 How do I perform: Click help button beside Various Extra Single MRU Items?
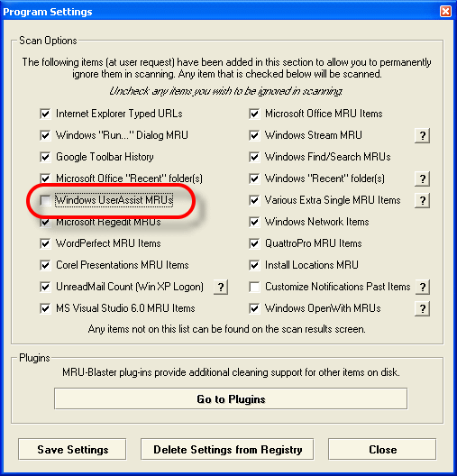click(x=422, y=200)
